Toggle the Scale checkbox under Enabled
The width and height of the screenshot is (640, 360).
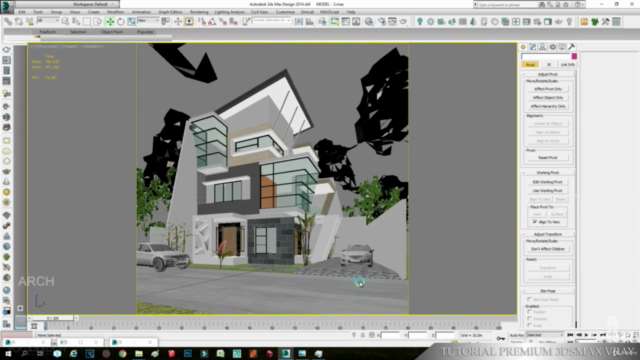click(x=529, y=325)
